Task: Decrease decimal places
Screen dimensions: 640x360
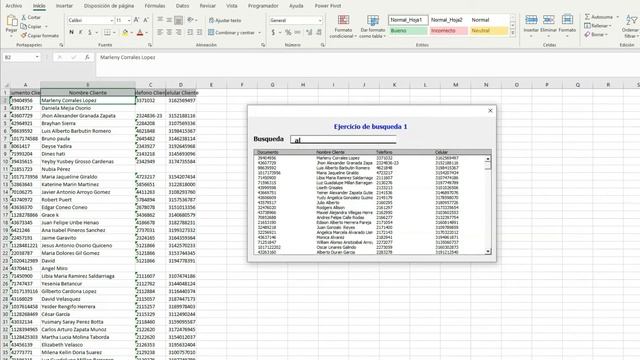Action: [319, 32]
